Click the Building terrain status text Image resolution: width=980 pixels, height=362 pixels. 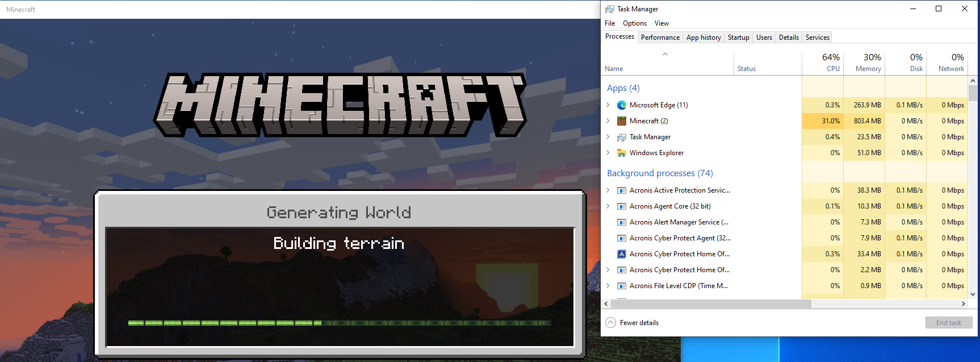[339, 243]
